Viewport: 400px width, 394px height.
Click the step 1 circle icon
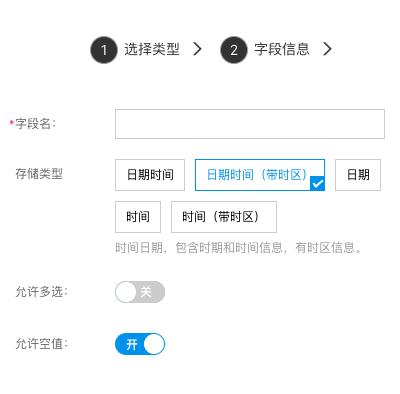pos(104,50)
